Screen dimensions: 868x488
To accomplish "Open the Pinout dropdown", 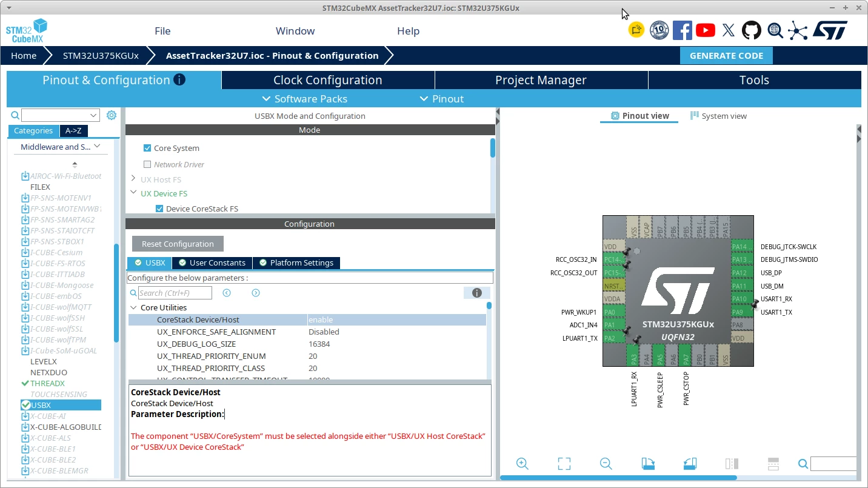I will pyautogui.click(x=441, y=99).
